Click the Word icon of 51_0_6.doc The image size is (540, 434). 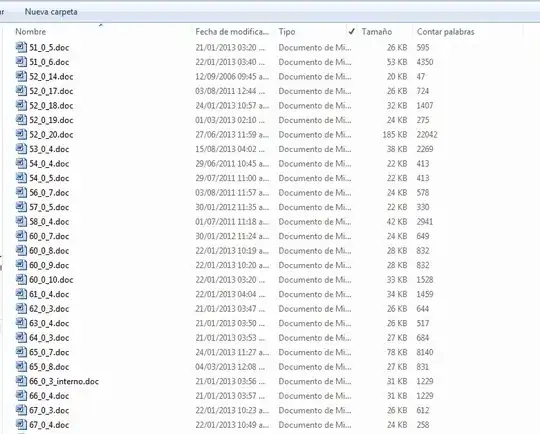(21, 62)
